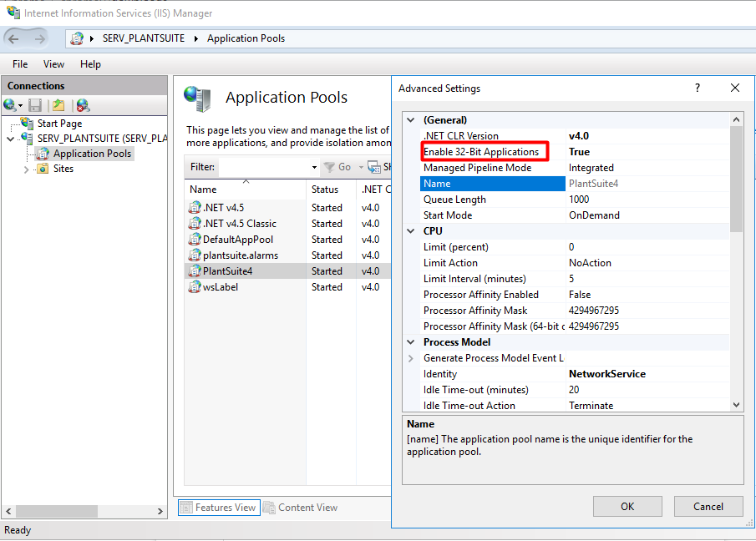Switch to Content View tab
756x541 pixels.
(301, 508)
